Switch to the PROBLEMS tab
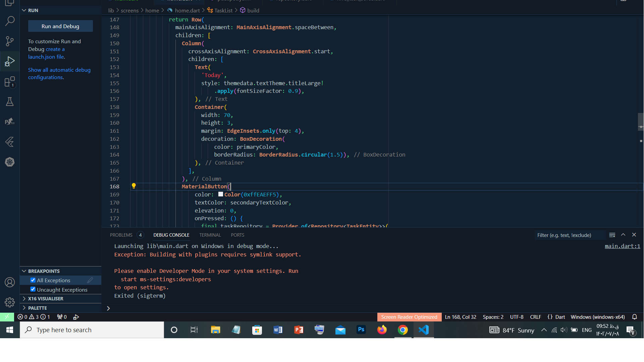Image resolution: width=644 pixels, height=362 pixels. [126, 235]
